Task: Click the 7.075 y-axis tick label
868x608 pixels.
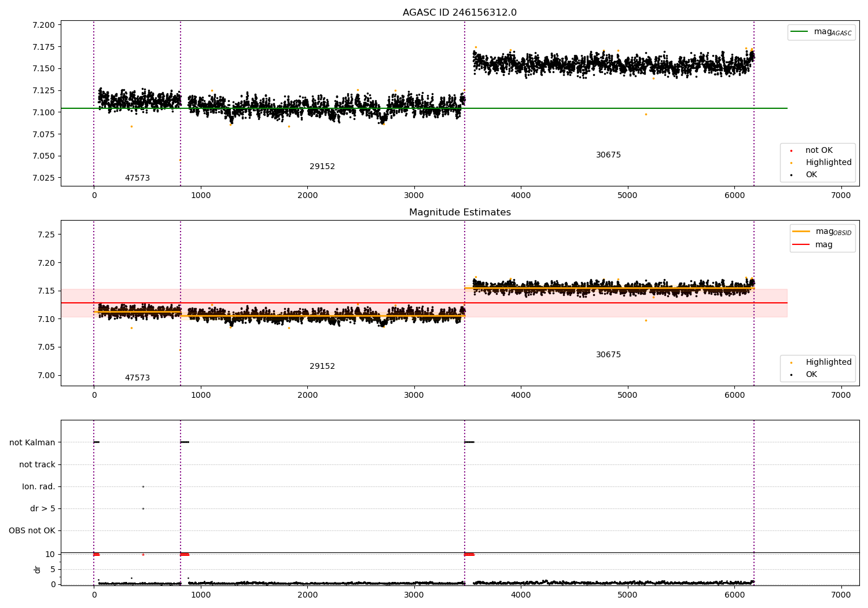Action: pos(43,134)
